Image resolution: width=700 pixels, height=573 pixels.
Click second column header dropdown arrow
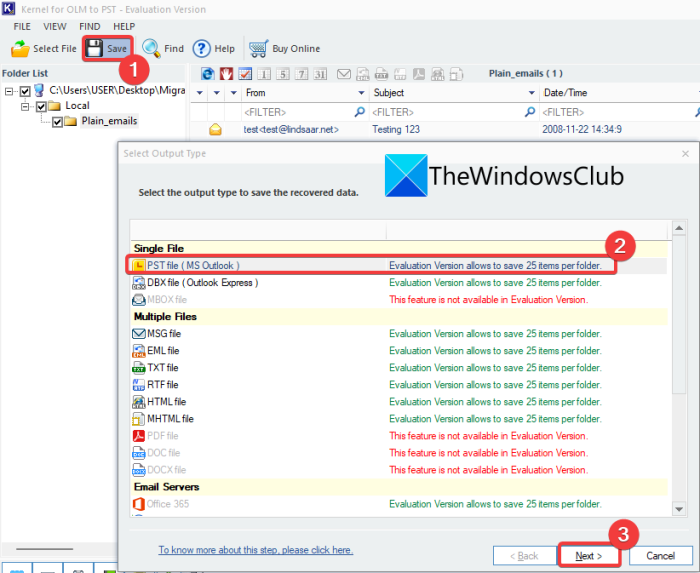tap(217, 93)
